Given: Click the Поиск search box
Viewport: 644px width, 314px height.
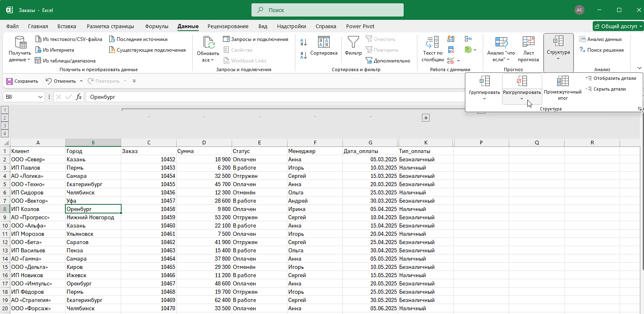Looking at the screenshot, I should tap(327, 10).
